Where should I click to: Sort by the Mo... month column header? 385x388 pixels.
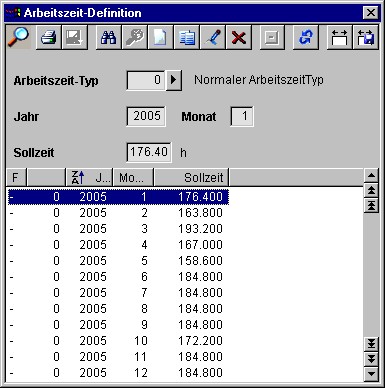[133, 177]
